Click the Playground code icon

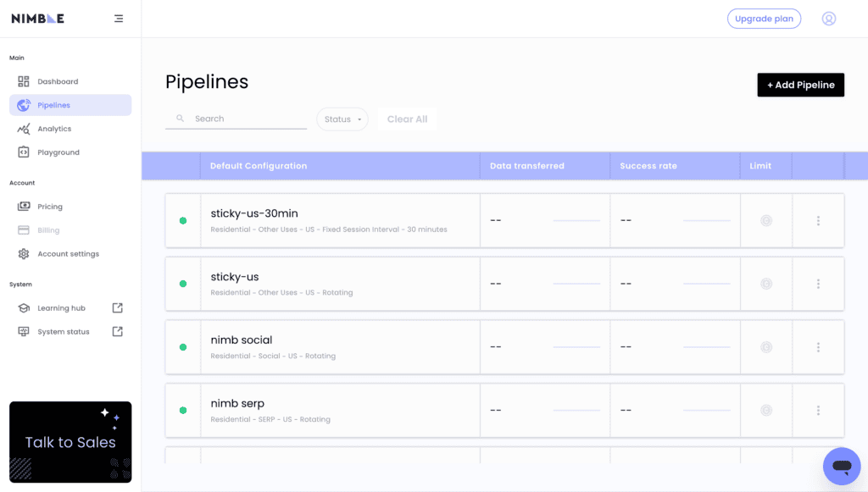click(23, 152)
